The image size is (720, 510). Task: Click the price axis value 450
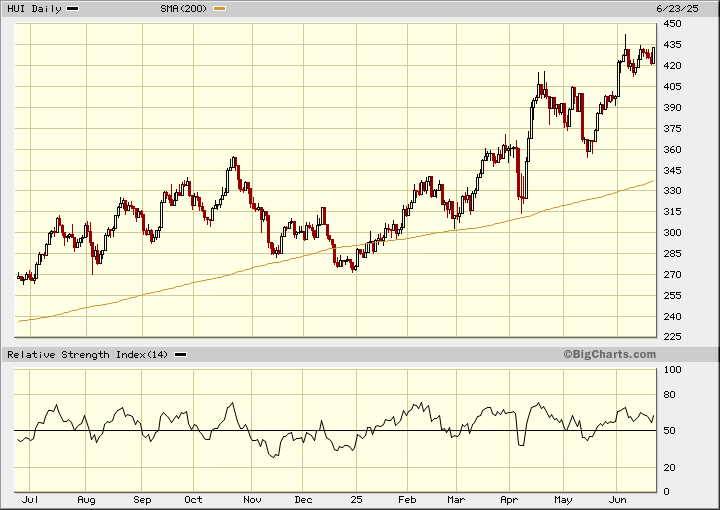672,23
